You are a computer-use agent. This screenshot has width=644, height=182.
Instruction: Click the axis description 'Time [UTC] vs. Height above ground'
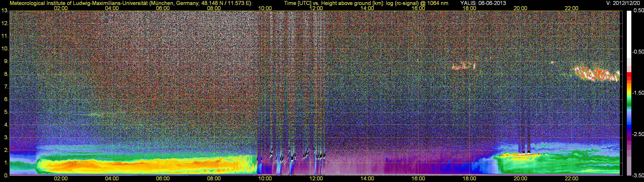pos(328,3)
